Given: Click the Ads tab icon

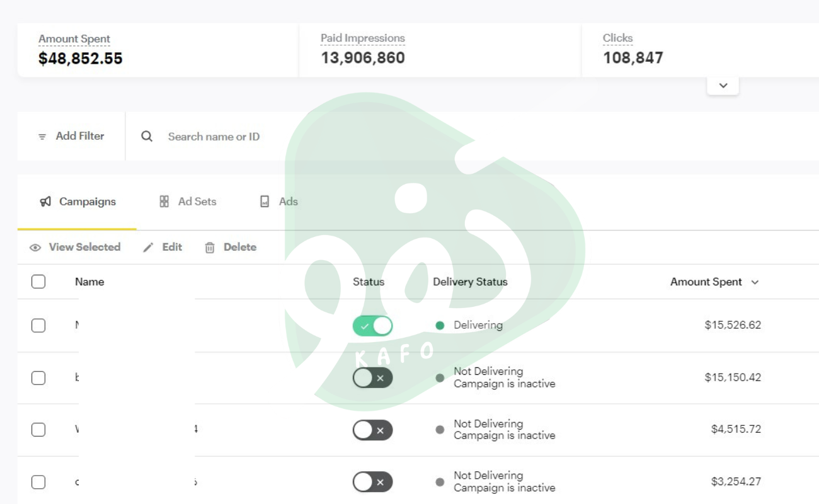Looking at the screenshot, I should 265,202.
